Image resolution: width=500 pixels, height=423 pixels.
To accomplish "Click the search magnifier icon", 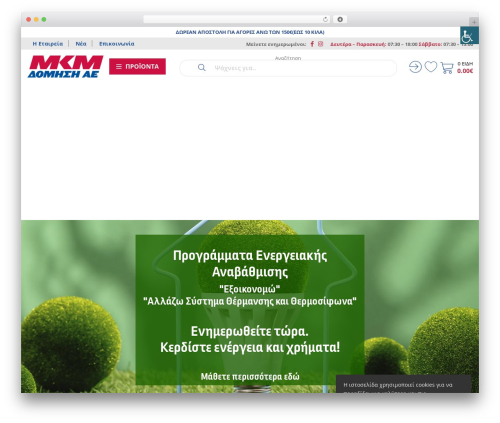I will pos(202,68).
